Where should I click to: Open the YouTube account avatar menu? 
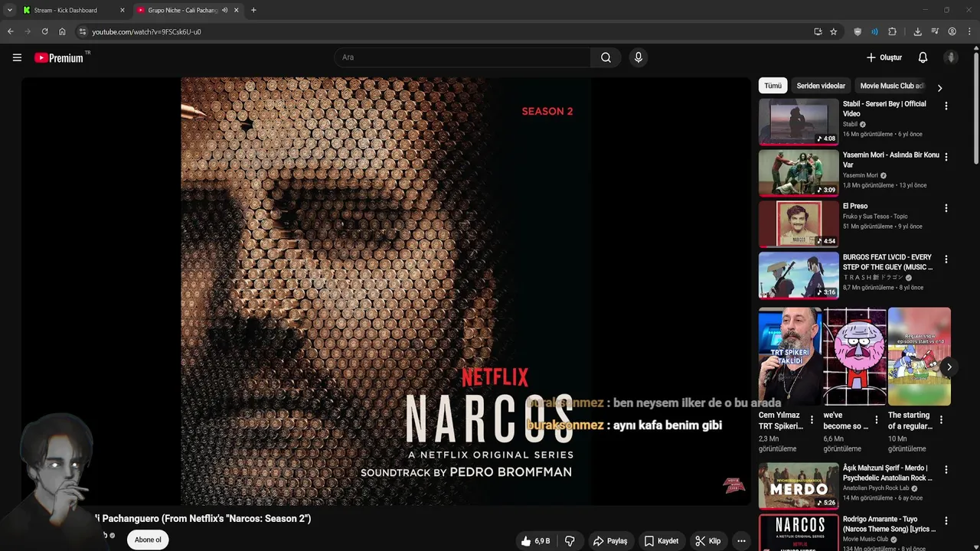point(951,57)
